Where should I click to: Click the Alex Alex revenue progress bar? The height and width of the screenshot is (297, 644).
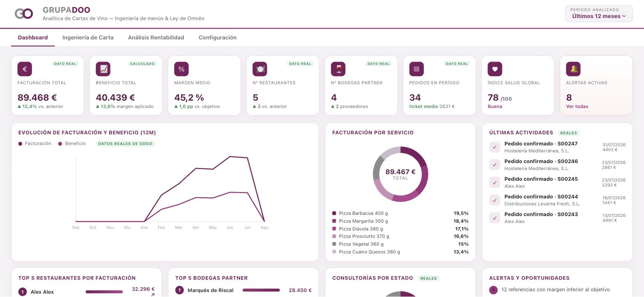(x=104, y=292)
